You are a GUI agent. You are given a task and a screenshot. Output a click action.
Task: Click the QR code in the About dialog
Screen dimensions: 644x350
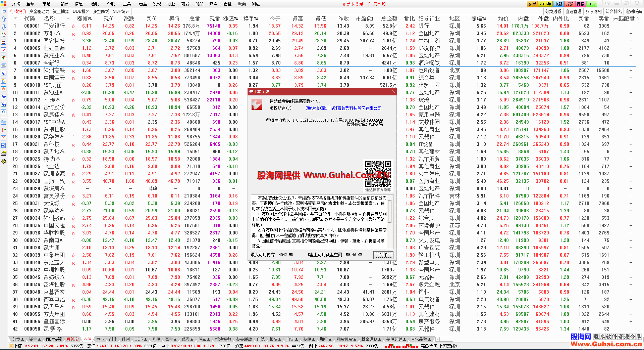coord(378,174)
